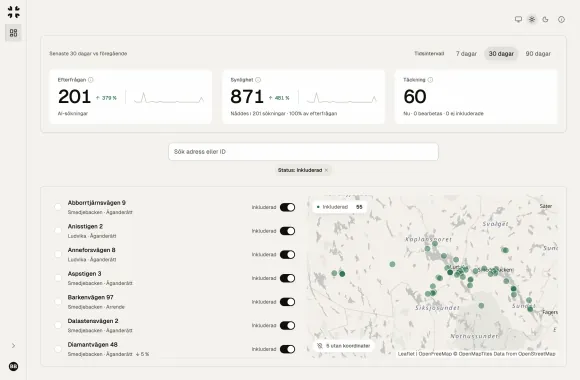The height and width of the screenshot is (380, 580).
Task: Open the OpenStreetMap attribution link
Action: point(537,354)
